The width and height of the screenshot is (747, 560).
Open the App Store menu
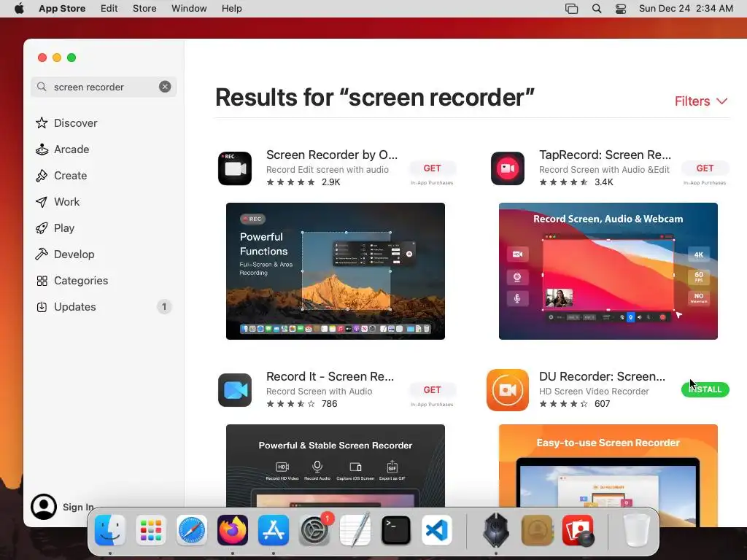click(62, 9)
